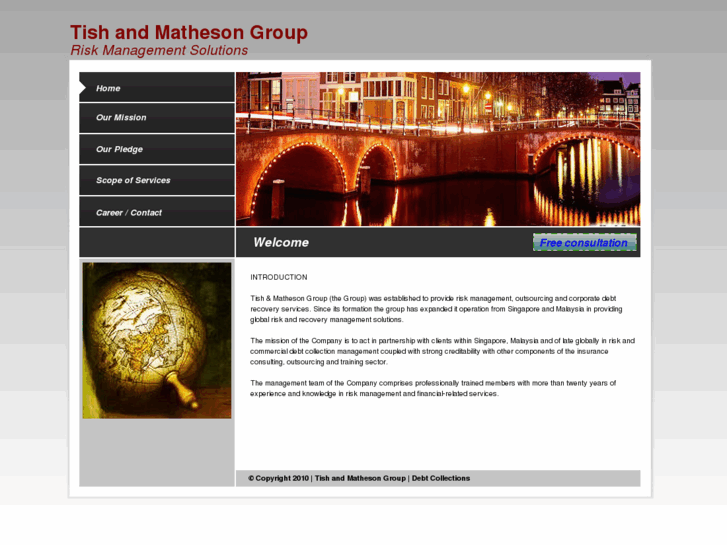The image size is (727, 545).
Task: Click the Risk Management Solutions tagline
Action: [159, 50]
